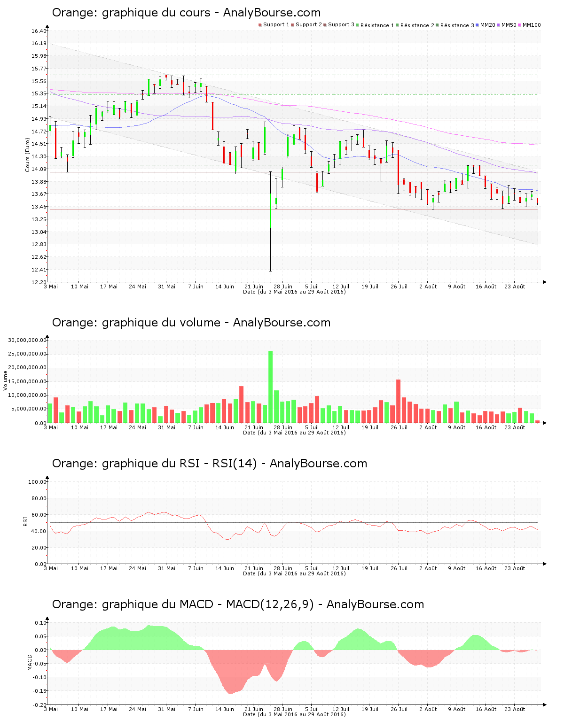The height and width of the screenshot is (728, 564).
Task: Click the 'graphique du cours' chart title
Action: pos(186,13)
